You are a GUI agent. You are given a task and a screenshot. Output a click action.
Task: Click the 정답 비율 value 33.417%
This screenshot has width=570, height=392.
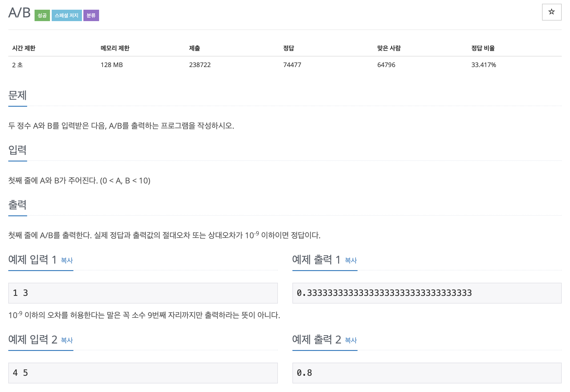(x=483, y=65)
